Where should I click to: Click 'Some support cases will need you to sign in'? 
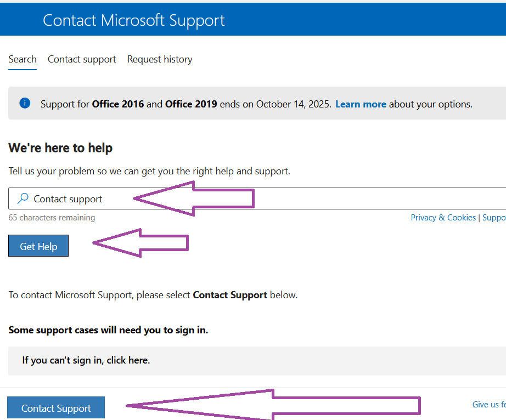pyautogui.click(x=108, y=330)
